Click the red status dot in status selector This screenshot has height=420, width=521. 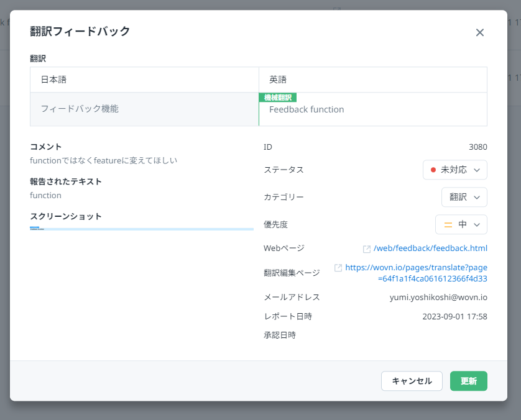tap(433, 170)
